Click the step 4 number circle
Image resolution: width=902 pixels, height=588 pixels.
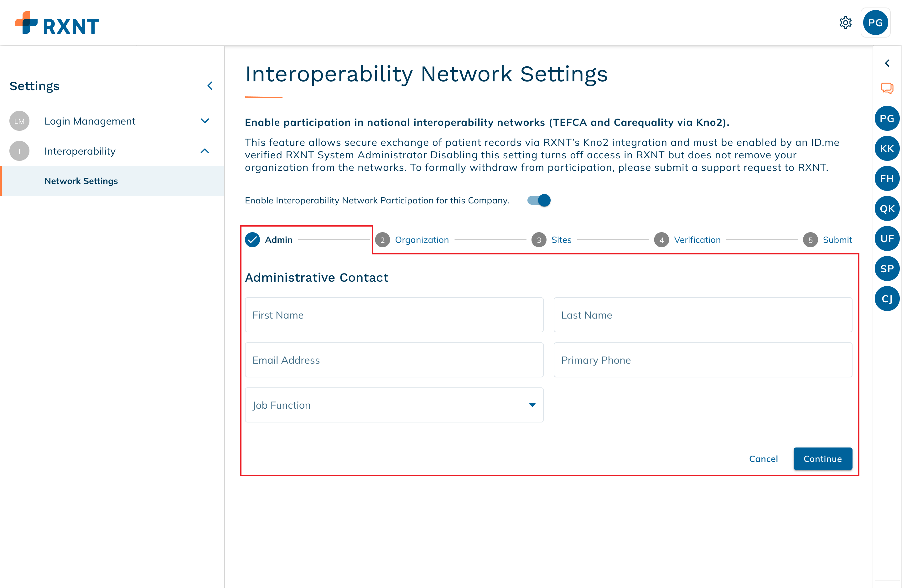pyautogui.click(x=662, y=240)
